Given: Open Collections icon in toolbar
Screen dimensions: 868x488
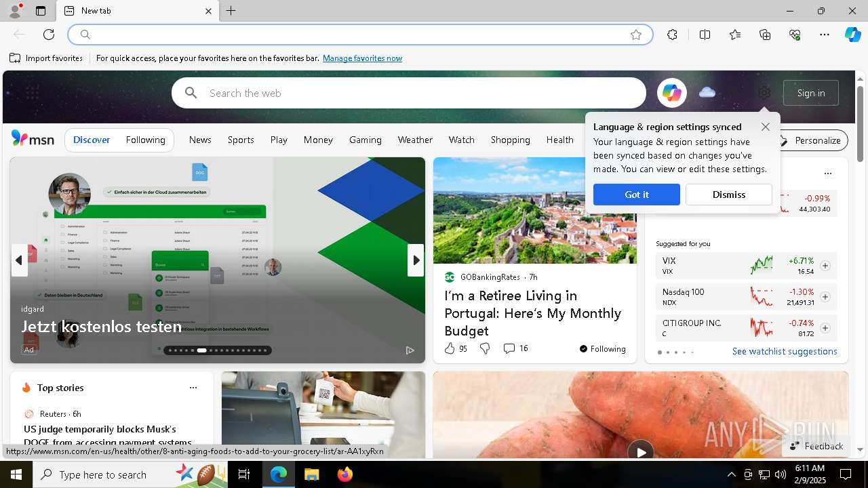Looking at the screenshot, I should [x=765, y=35].
